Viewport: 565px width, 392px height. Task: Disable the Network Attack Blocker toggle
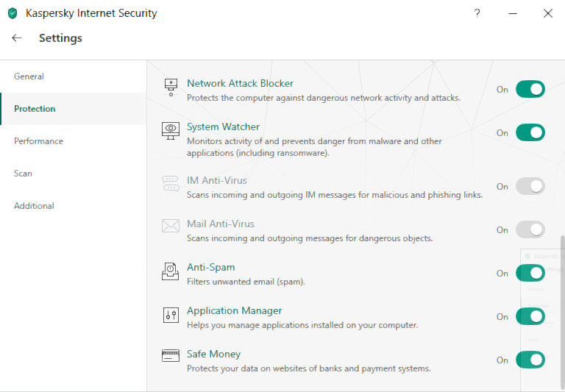[x=530, y=89]
